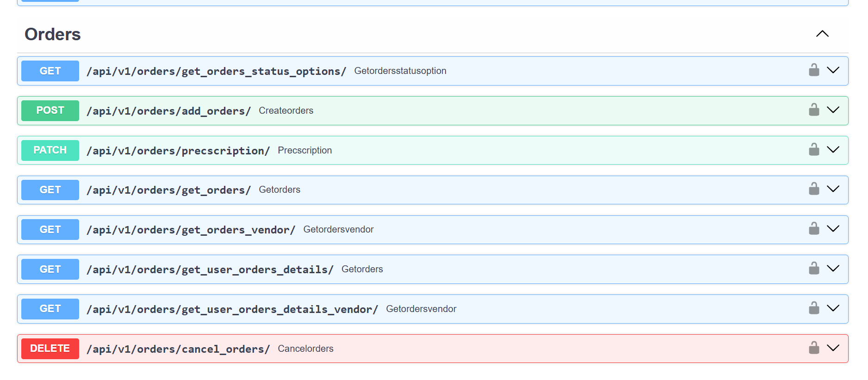
Task: Click the lock icon on cancel_orders DELETE row
Action: coord(813,348)
